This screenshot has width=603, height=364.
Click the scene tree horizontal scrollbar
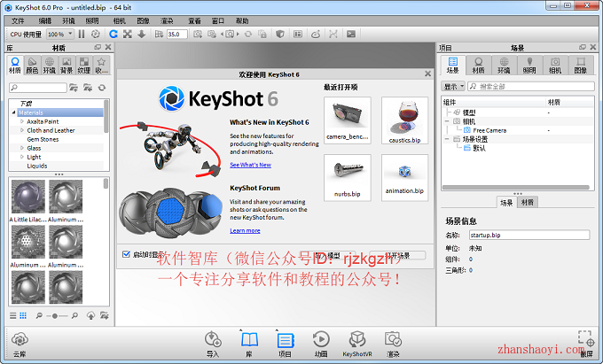point(516,188)
